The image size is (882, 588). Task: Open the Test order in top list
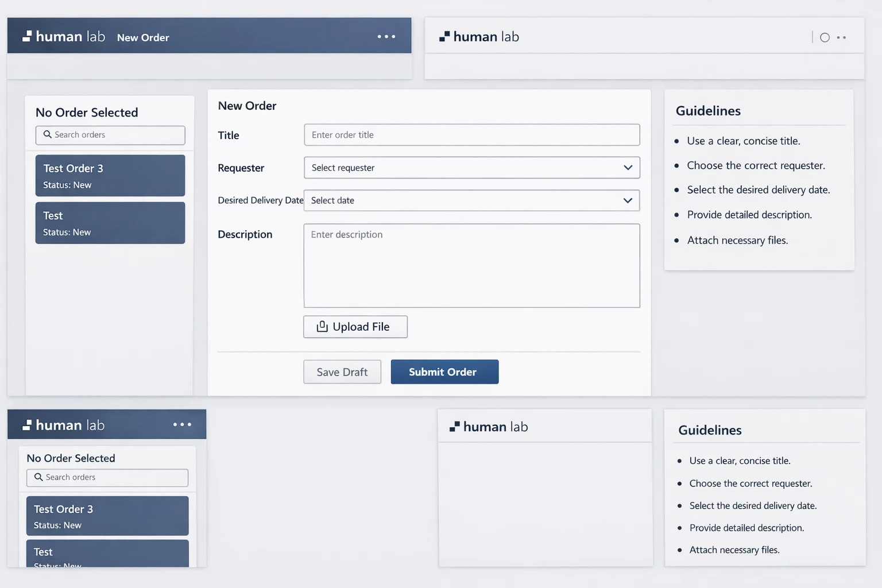[x=110, y=223]
